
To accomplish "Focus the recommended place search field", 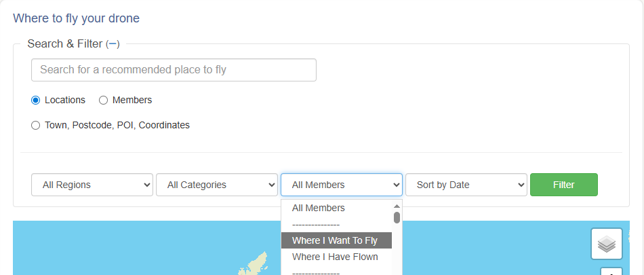I will coord(174,70).
